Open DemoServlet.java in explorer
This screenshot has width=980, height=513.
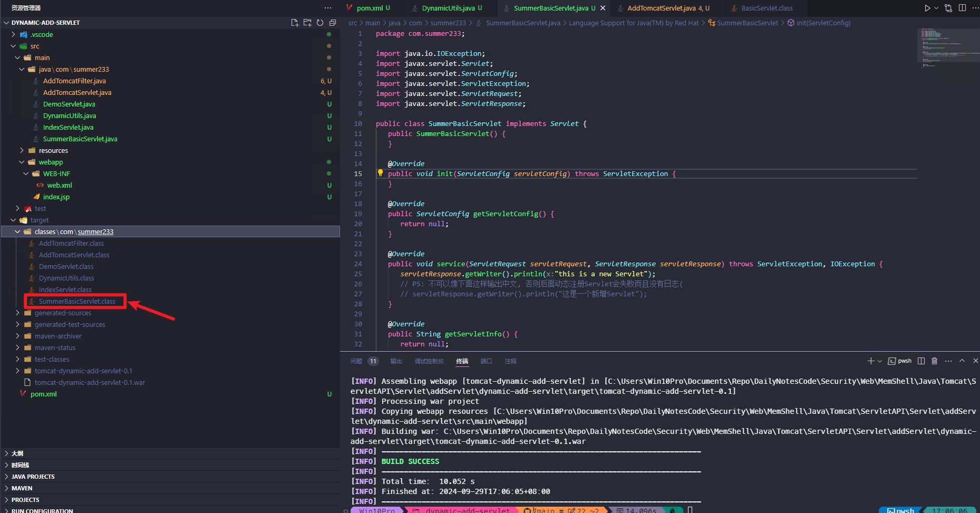[69, 104]
